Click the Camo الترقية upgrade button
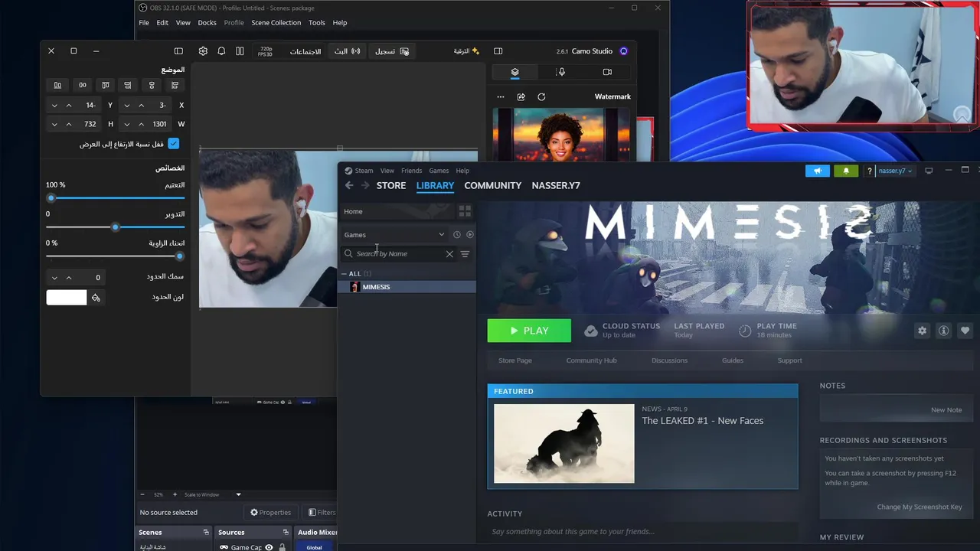This screenshot has width=980, height=551. [466, 51]
